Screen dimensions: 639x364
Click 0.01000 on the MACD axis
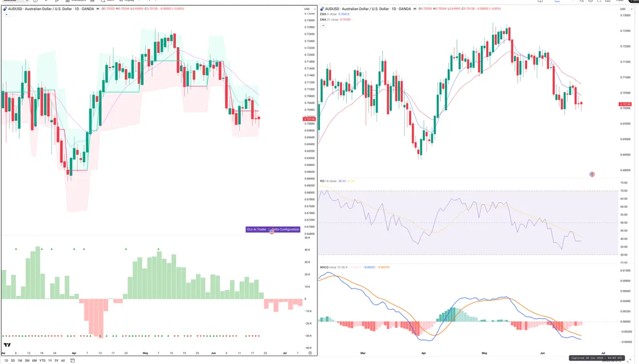626,271
